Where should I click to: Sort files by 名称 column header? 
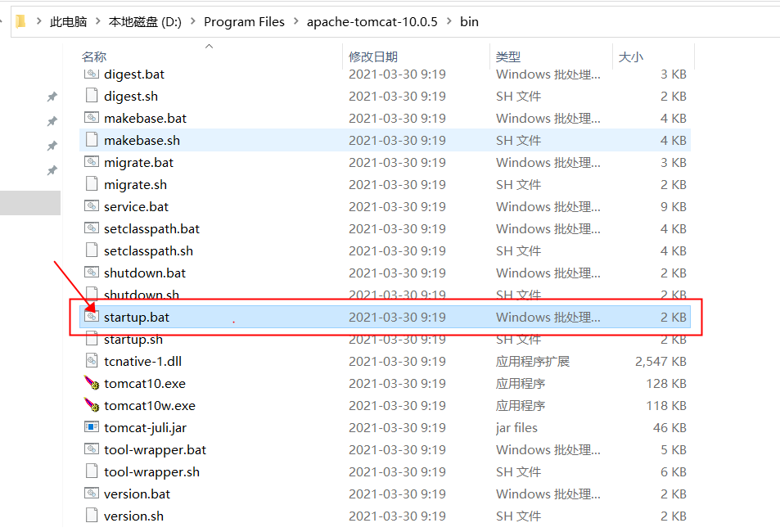point(94,56)
